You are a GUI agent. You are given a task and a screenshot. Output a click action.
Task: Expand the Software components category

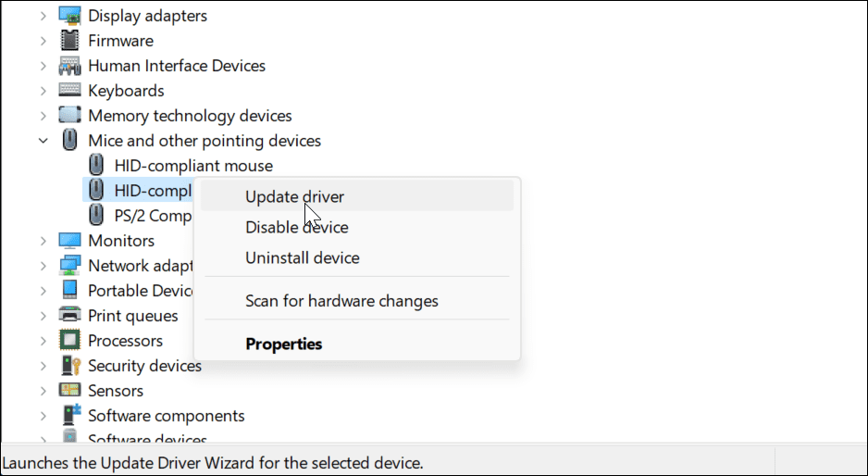click(43, 416)
